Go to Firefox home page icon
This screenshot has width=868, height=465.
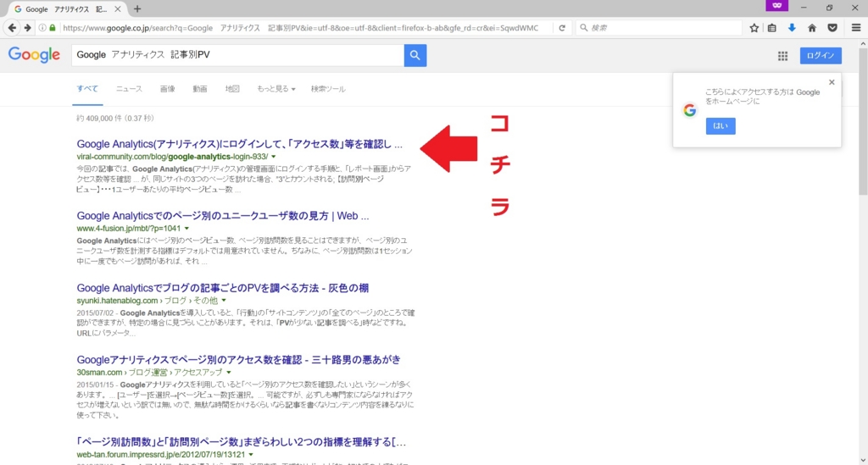812,28
